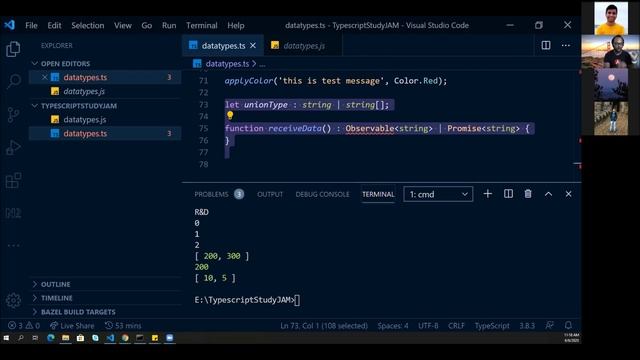This screenshot has width=640, height=360.
Task: Open Windows taskbar search
Action: [20, 338]
